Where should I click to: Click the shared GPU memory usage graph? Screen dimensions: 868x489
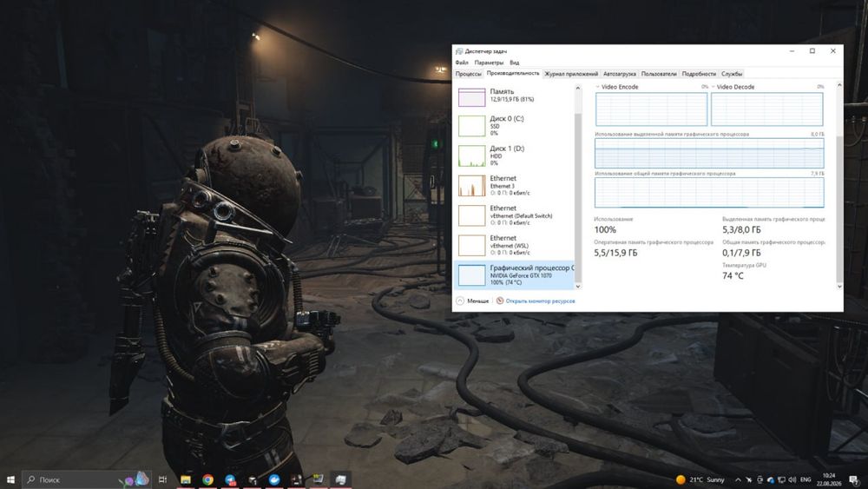point(709,192)
